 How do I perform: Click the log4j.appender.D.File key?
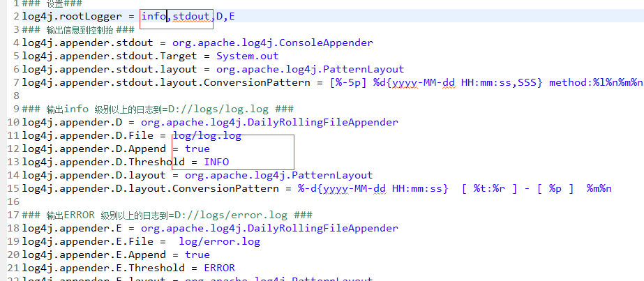click(x=88, y=135)
